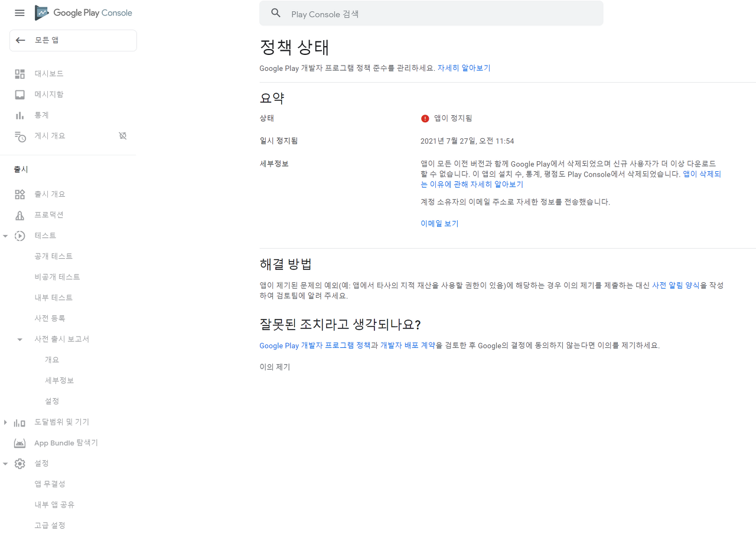Click the inbox icon beside 메시지함
This screenshot has width=756, height=544.
tap(20, 95)
